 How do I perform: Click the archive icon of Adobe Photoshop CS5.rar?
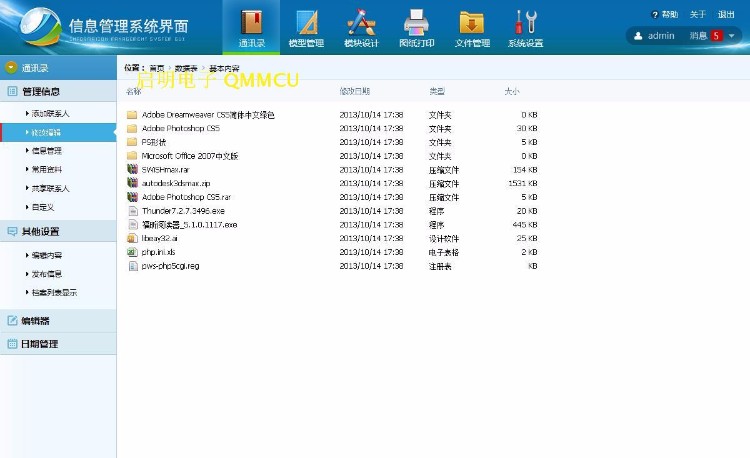(132, 197)
